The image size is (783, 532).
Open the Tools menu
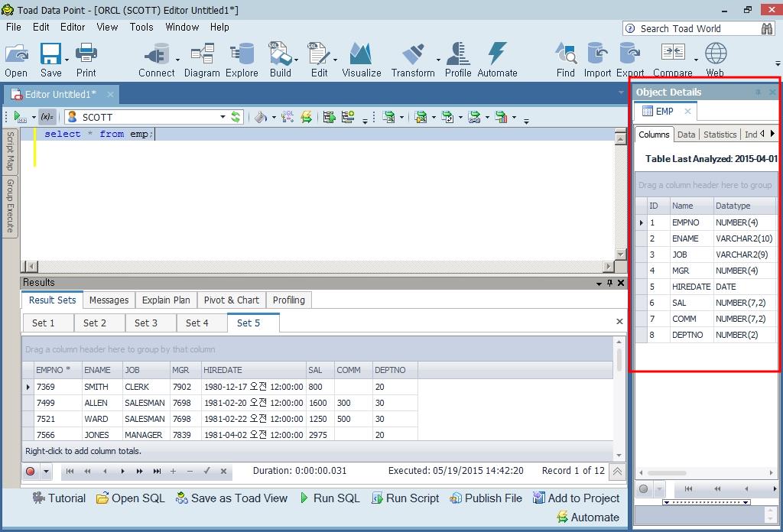[141, 27]
